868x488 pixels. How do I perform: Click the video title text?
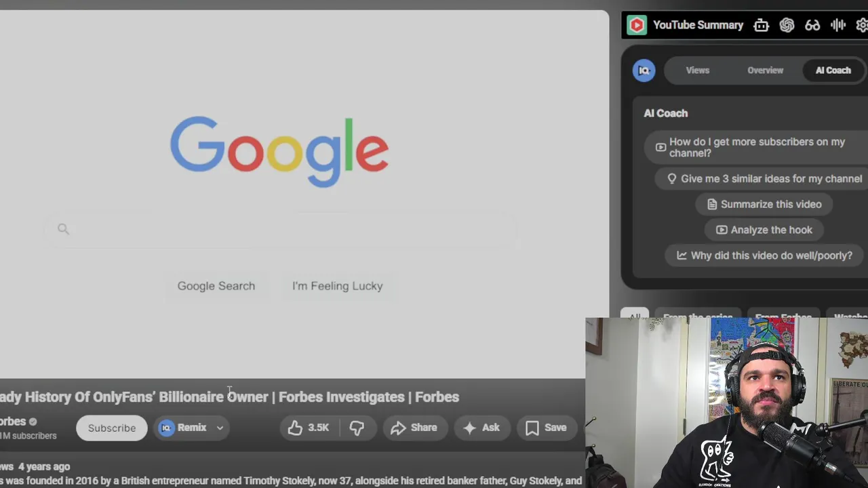[229, 397]
